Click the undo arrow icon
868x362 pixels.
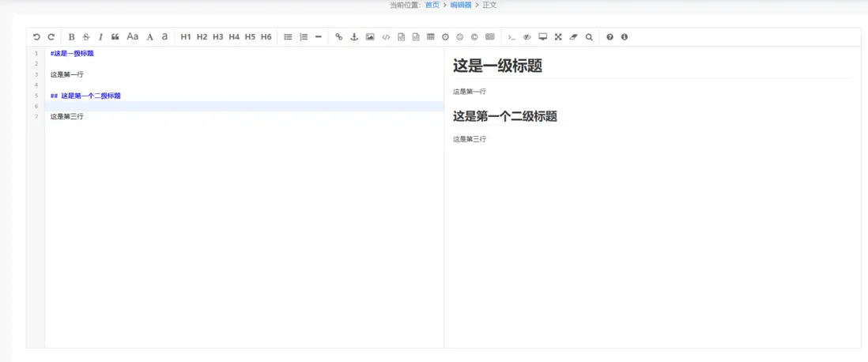pos(36,37)
